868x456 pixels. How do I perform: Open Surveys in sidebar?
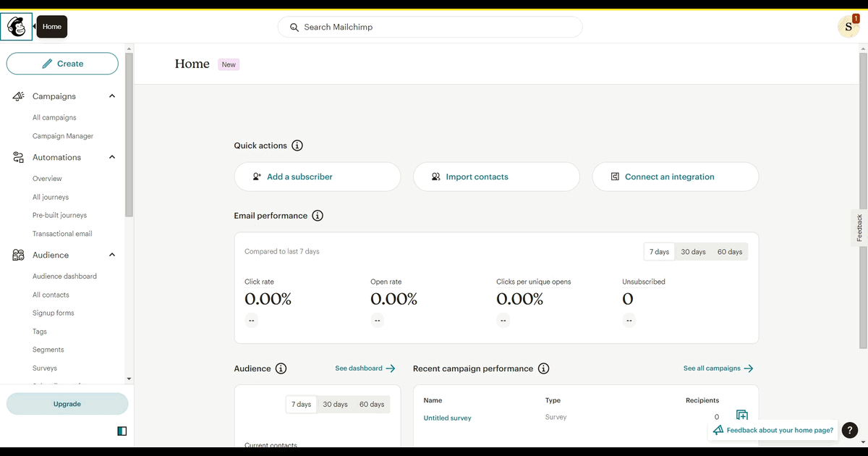(x=45, y=368)
